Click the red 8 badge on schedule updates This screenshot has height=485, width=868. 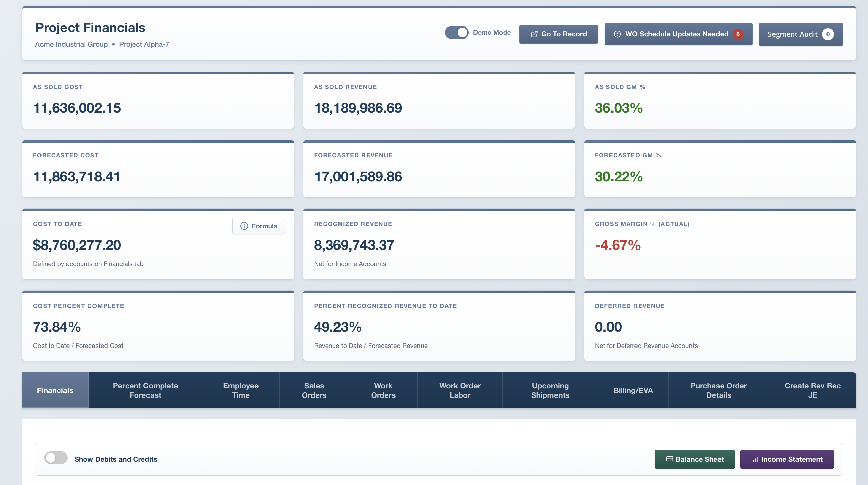738,34
